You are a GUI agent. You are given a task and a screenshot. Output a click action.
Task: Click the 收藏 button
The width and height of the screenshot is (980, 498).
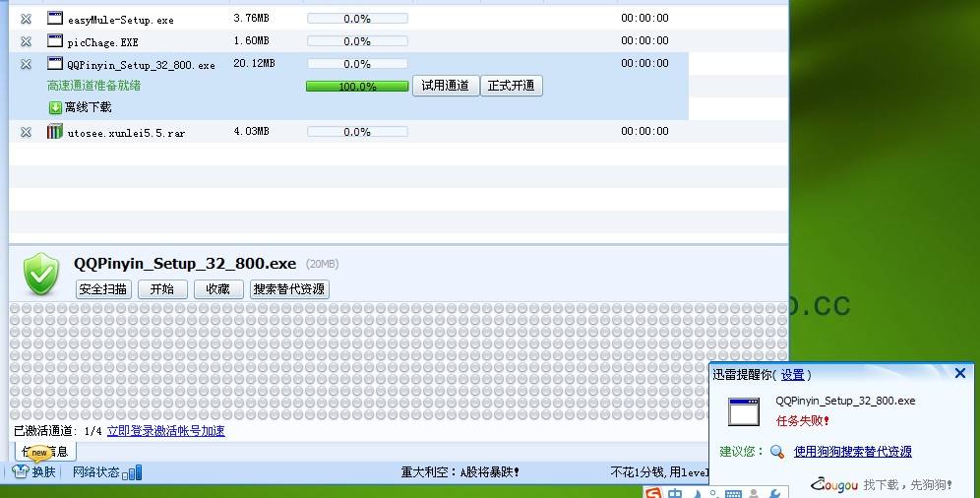(218, 289)
